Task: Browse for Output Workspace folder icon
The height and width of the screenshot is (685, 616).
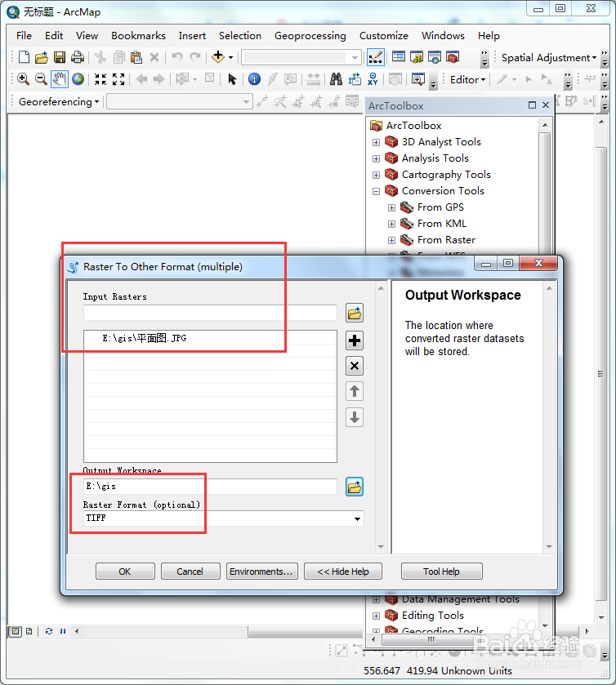Action: click(x=355, y=487)
